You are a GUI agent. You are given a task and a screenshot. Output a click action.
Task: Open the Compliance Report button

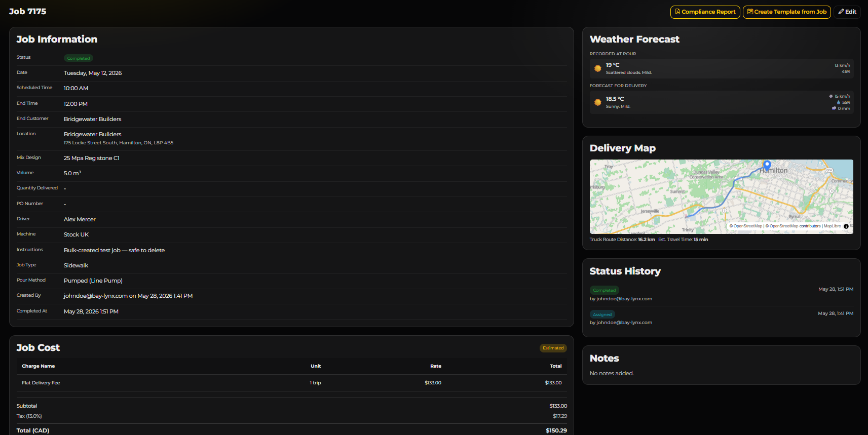tap(705, 12)
